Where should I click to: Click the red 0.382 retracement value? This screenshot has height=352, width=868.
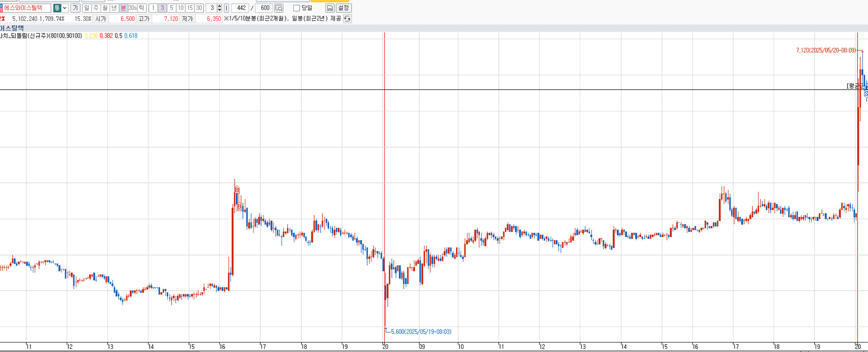click(106, 36)
